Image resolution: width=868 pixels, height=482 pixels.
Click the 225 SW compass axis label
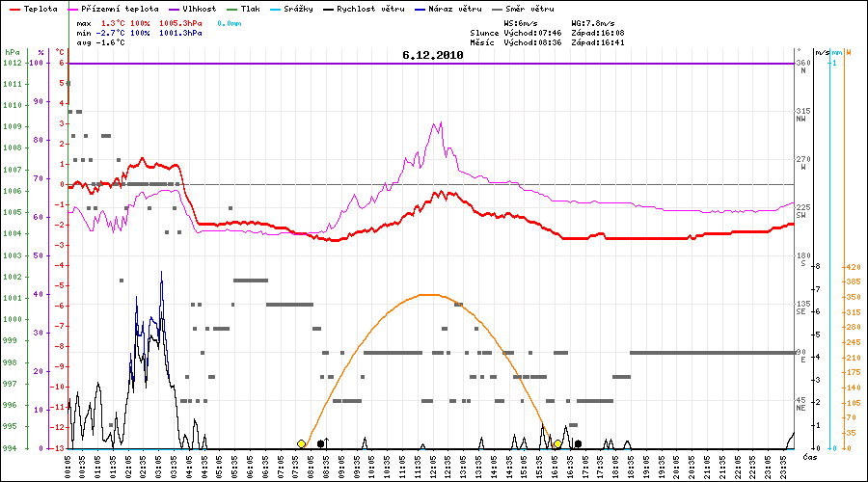click(x=803, y=211)
